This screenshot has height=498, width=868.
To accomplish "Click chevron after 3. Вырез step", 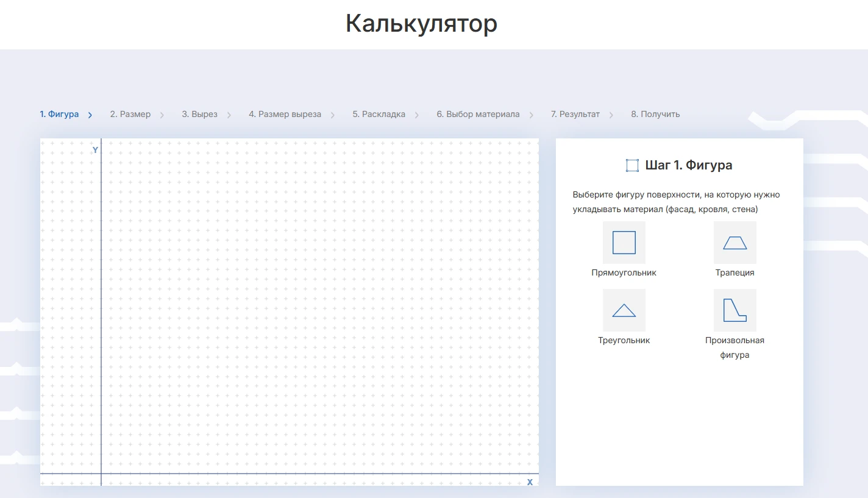I will [x=229, y=115].
